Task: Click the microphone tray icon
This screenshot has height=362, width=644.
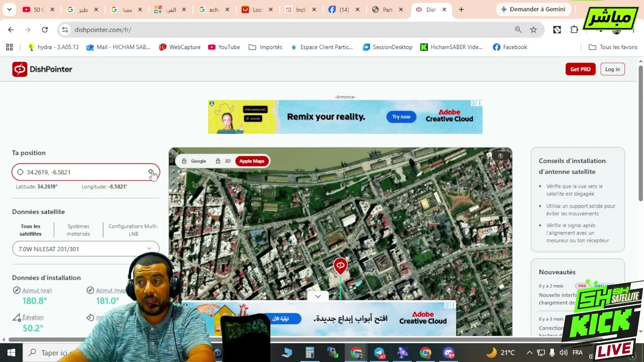Action: point(552,353)
